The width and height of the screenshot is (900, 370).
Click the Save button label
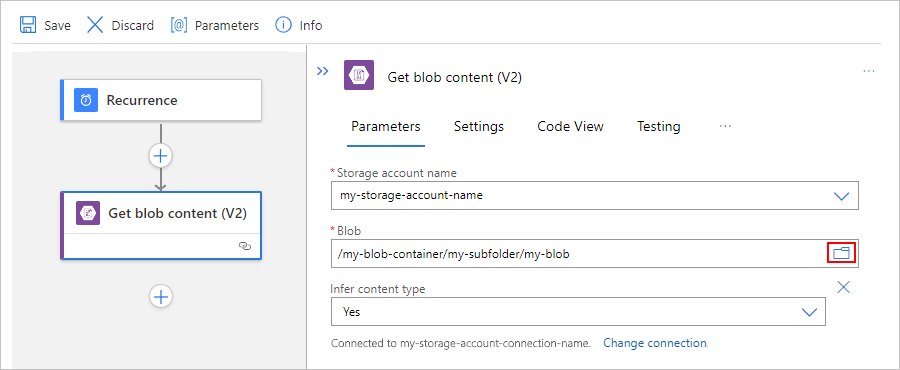[57, 26]
